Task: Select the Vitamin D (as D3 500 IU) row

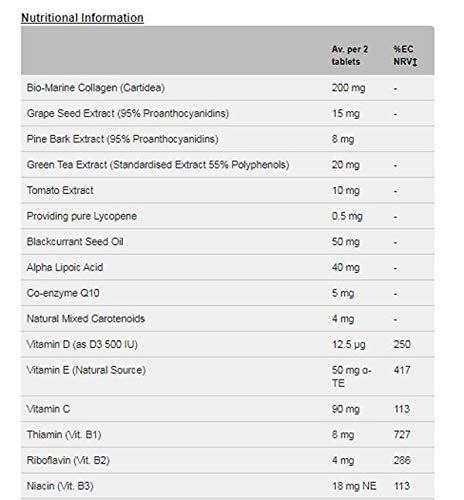Action: [228, 344]
